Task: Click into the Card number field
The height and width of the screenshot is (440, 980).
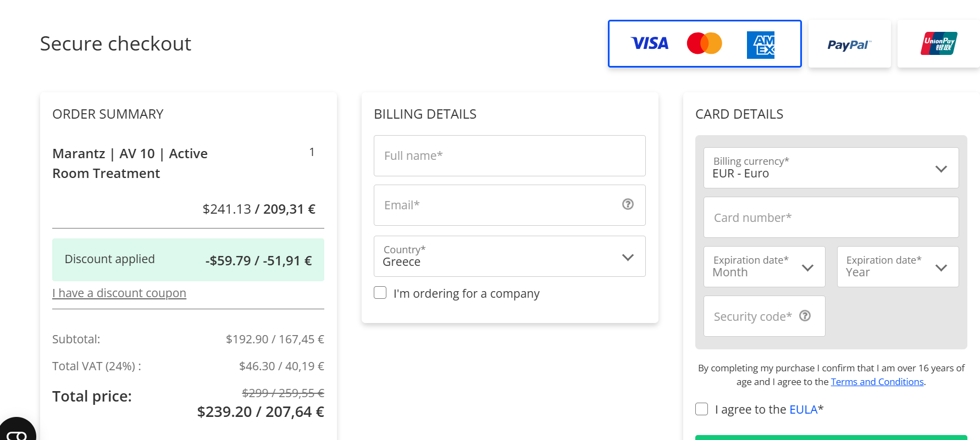Action: pos(830,218)
